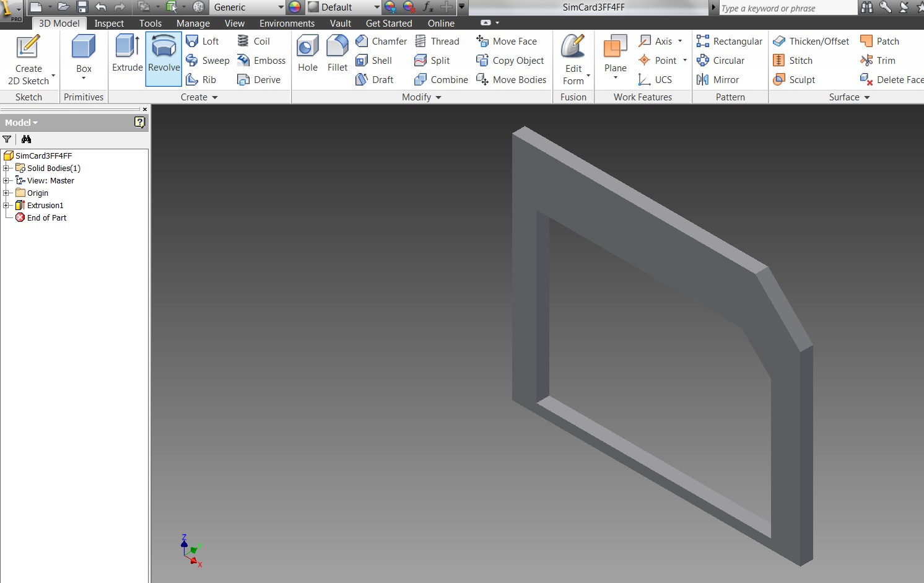The width and height of the screenshot is (924, 583).
Task: Open the Tools ribbon tab
Action: (x=150, y=24)
